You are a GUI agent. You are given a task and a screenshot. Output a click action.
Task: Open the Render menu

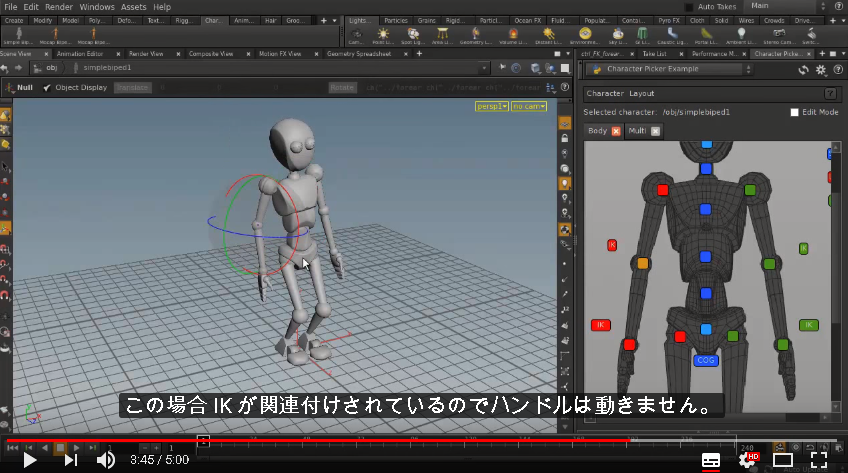tap(58, 7)
